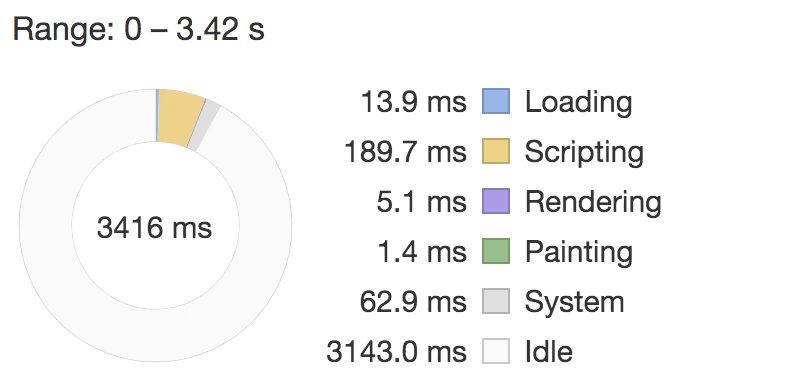
Task: Click the 62.9 ms System value
Action: [413, 301]
